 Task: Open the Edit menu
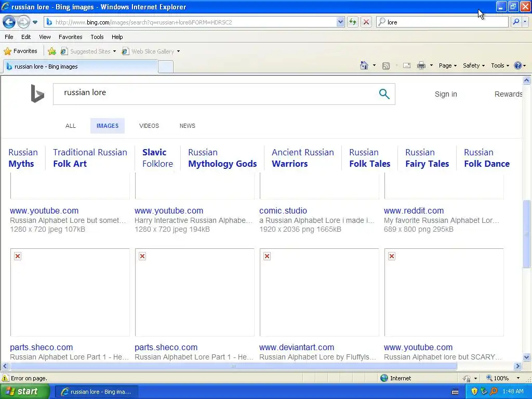point(26,37)
